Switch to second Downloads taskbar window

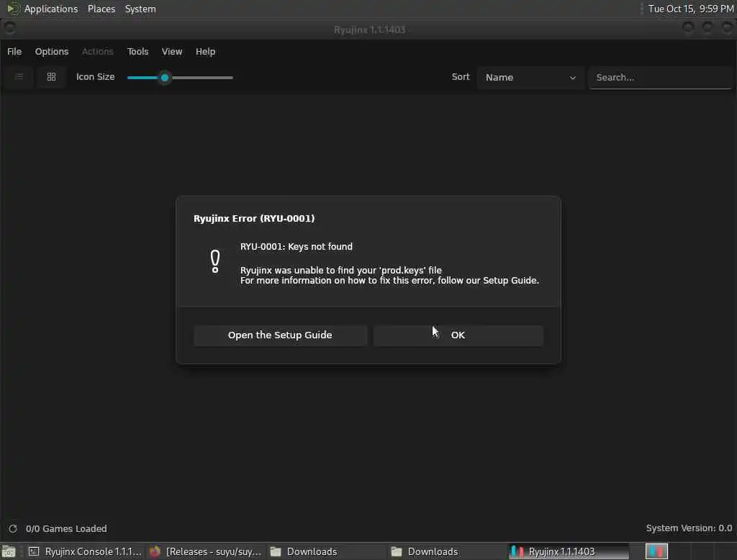point(448,551)
